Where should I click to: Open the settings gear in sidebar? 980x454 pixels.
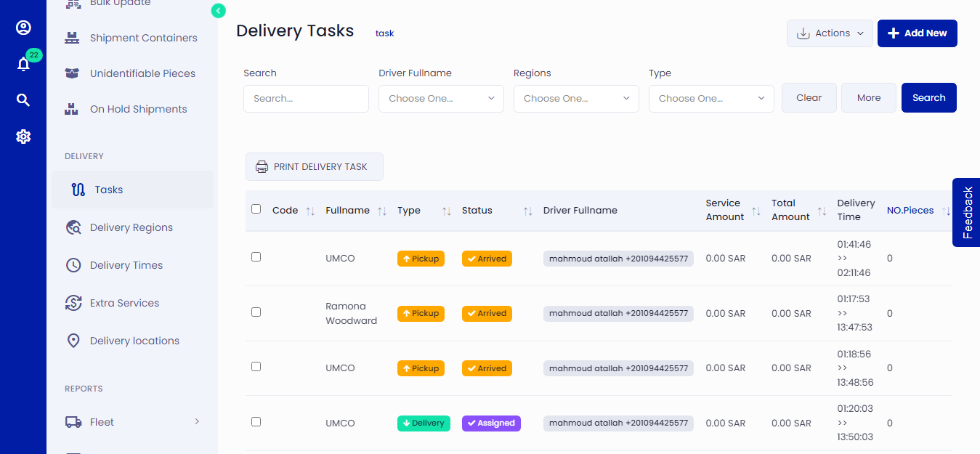[23, 137]
